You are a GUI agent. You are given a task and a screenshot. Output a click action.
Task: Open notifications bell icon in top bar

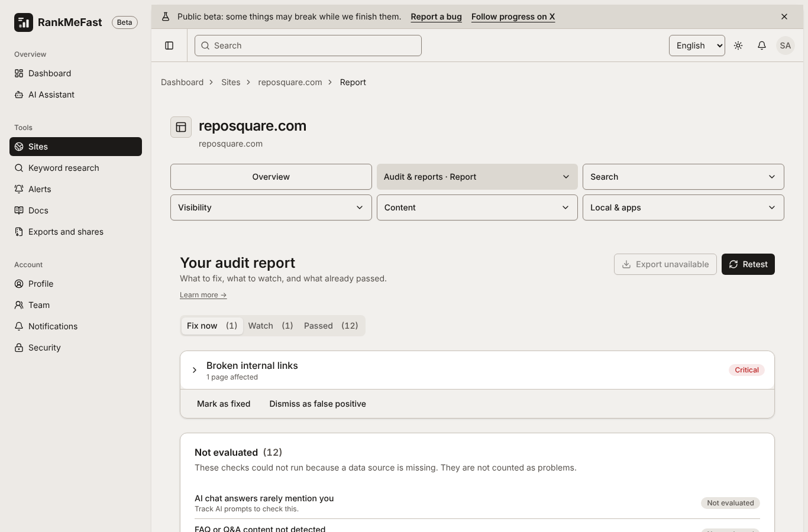coord(762,46)
